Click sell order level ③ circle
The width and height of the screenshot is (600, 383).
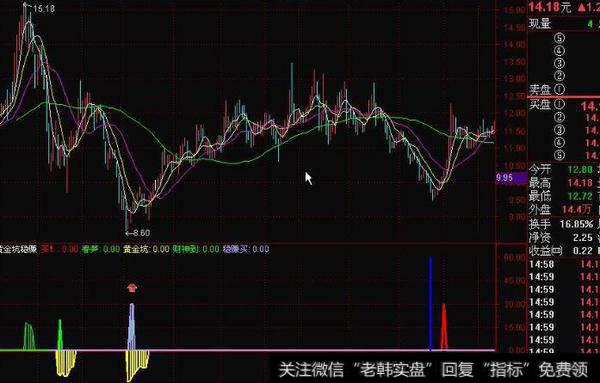pyautogui.click(x=559, y=64)
